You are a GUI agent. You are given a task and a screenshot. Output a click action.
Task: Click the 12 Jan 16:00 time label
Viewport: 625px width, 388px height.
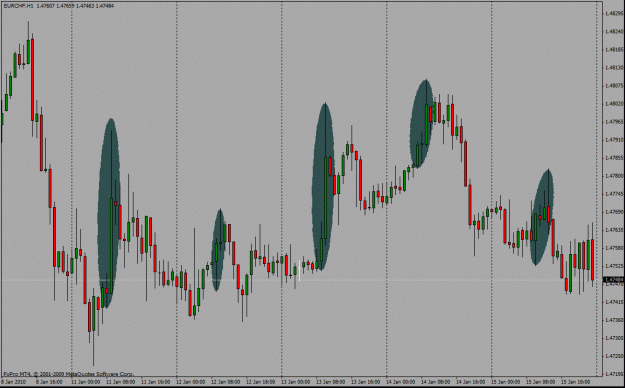pos(260,382)
